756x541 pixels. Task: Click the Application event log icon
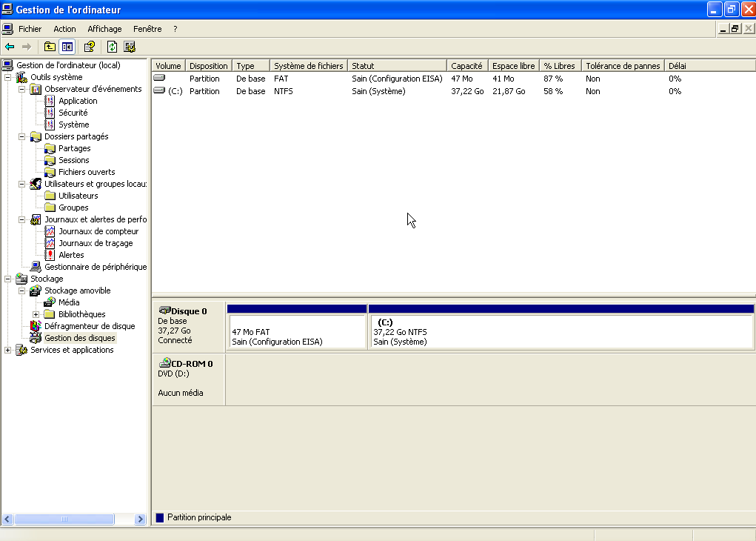click(x=50, y=101)
